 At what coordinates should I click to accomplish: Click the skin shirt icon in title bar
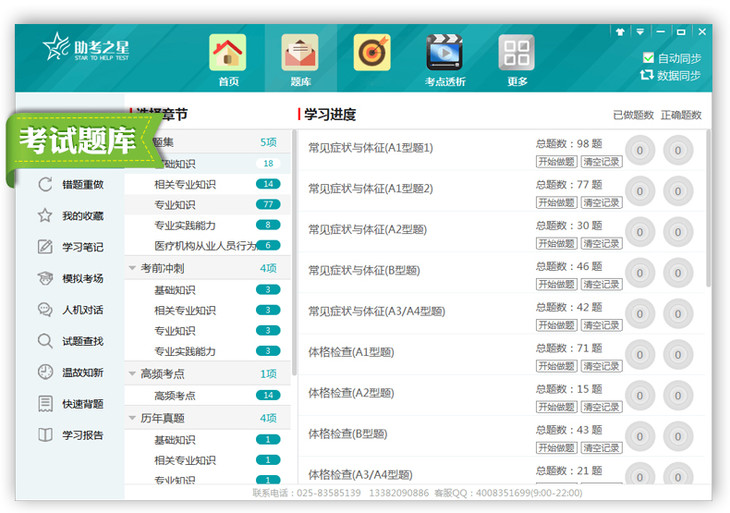click(x=620, y=31)
